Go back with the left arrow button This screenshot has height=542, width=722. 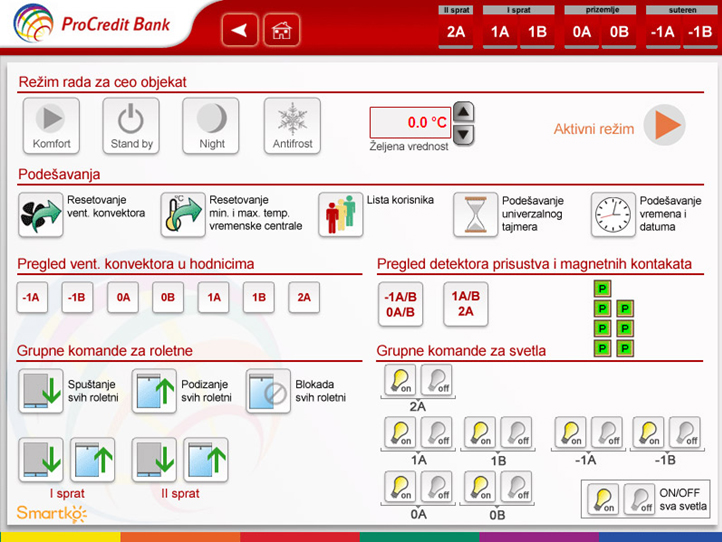click(239, 30)
